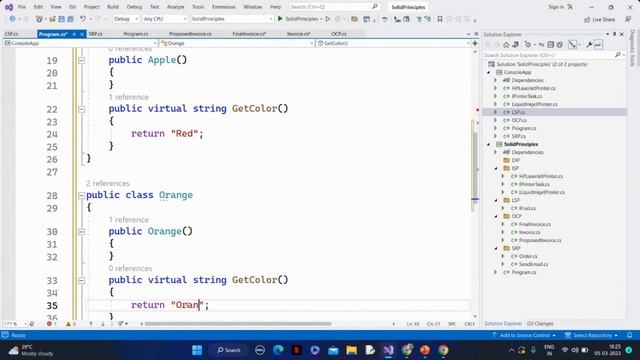Collapse the SolidPrinciples project node
This screenshot has width=640, height=360.
[x=489, y=144]
